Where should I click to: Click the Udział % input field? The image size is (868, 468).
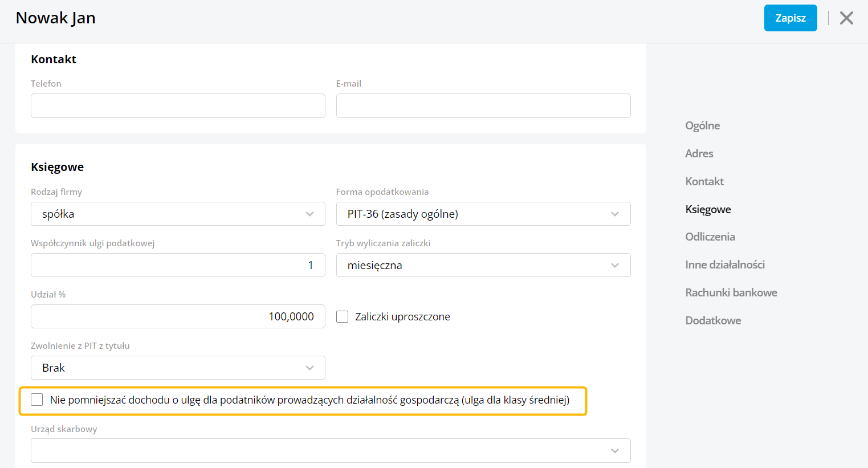[178, 317]
